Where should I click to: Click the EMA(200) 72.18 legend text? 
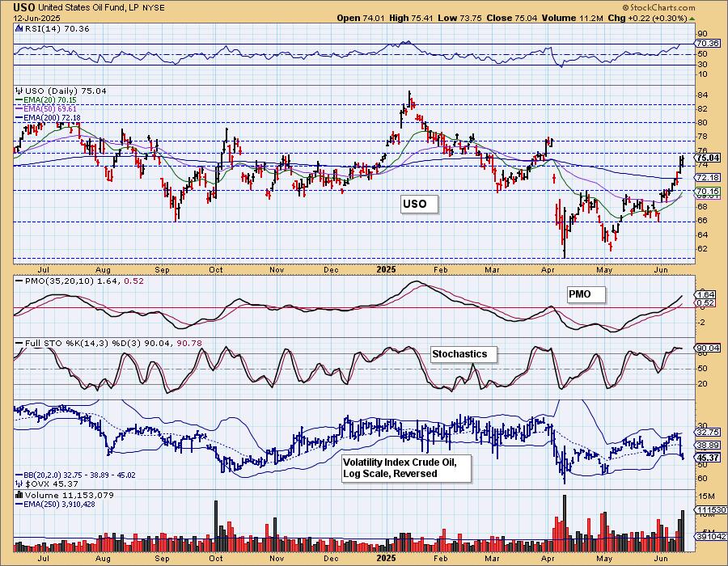pyautogui.click(x=52, y=118)
